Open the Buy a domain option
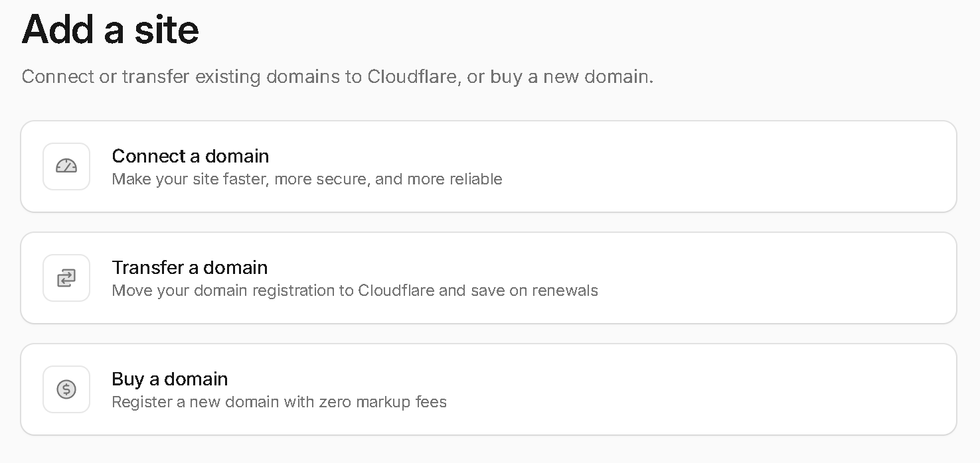 tap(489, 389)
